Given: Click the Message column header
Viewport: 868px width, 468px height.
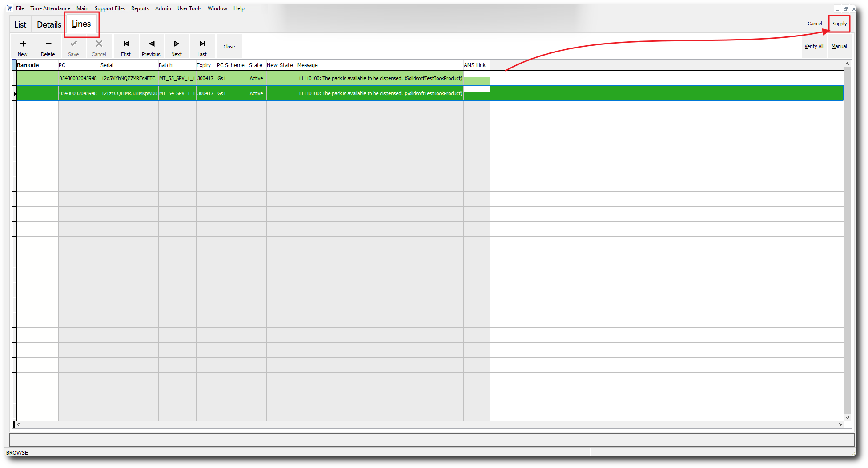Looking at the screenshot, I should (380, 65).
